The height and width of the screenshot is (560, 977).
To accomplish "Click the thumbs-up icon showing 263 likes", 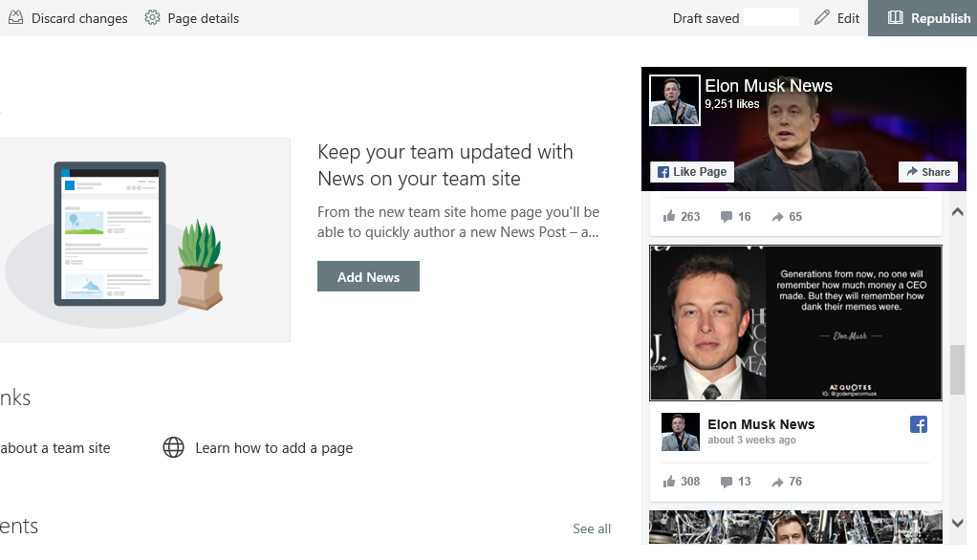I will pyautogui.click(x=669, y=216).
